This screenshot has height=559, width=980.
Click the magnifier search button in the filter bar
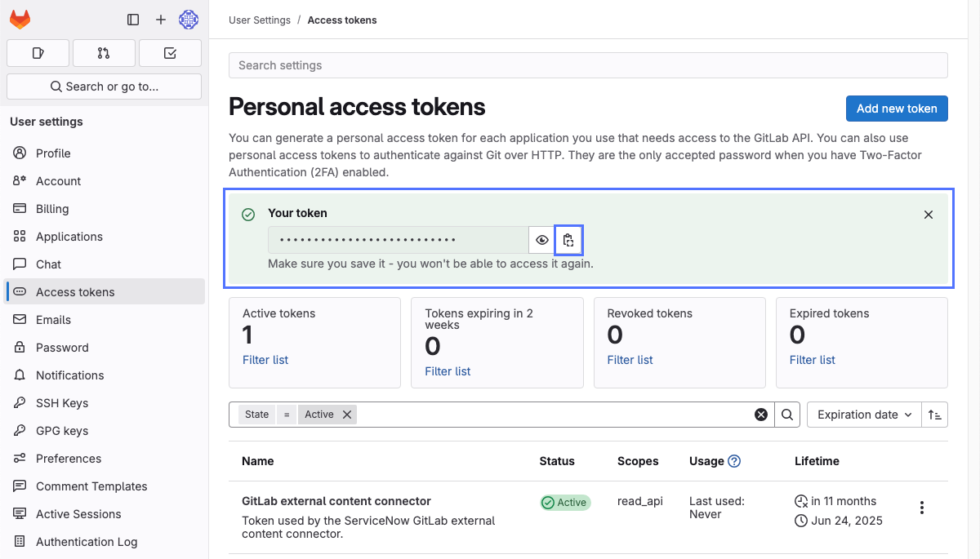[787, 415]
